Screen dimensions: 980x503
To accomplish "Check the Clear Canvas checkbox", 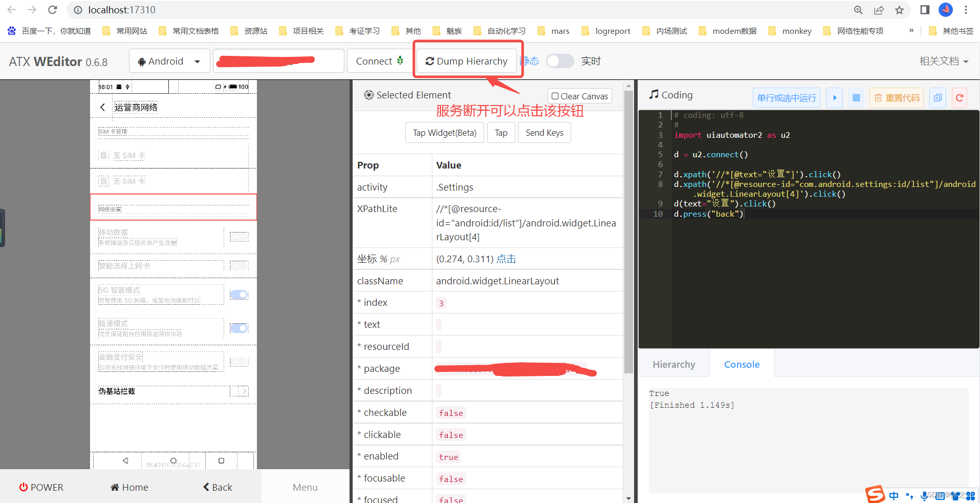I will click(555, 96).
